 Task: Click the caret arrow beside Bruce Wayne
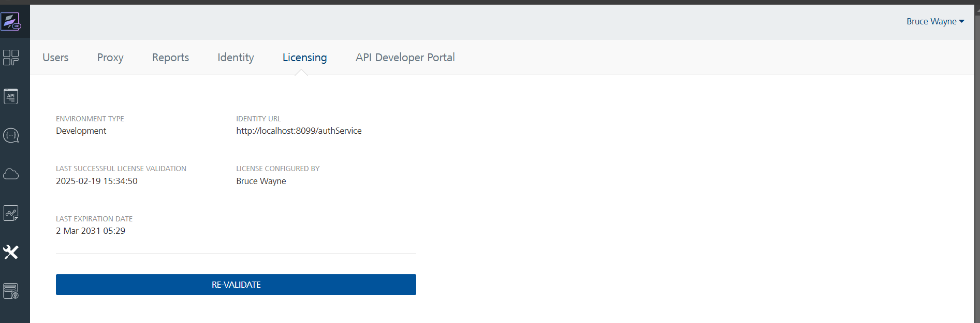(962, 21)
